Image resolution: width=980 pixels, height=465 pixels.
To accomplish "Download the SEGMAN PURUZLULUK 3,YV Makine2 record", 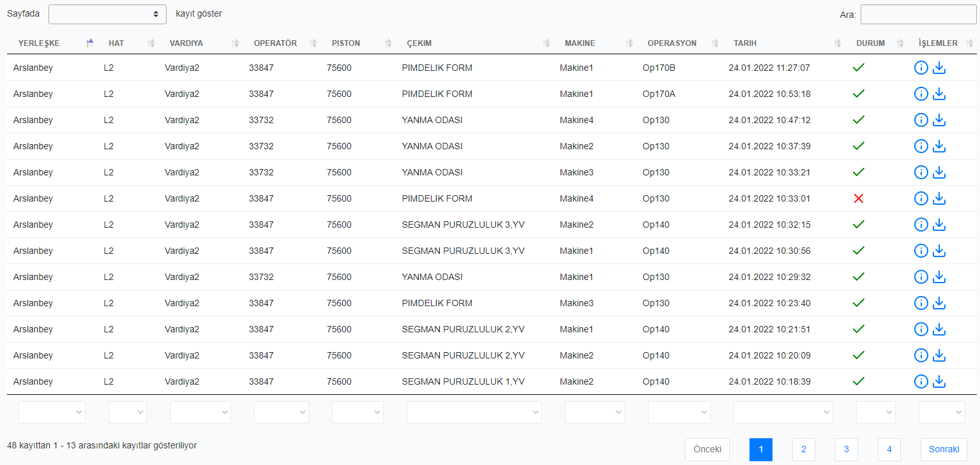I will [x=939, y=224].
